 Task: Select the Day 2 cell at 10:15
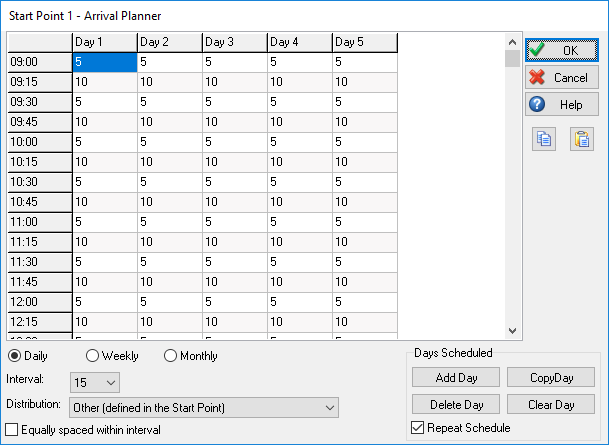170,162
